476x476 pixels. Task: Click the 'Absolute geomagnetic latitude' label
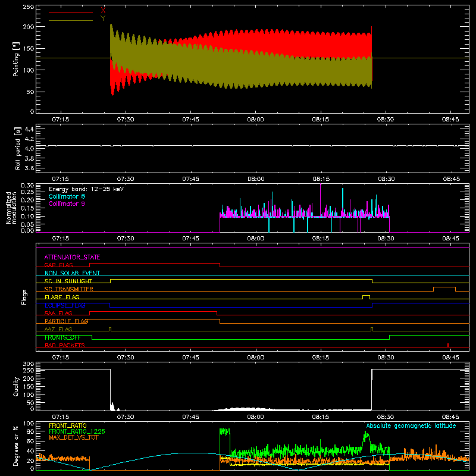coord(411,426)
